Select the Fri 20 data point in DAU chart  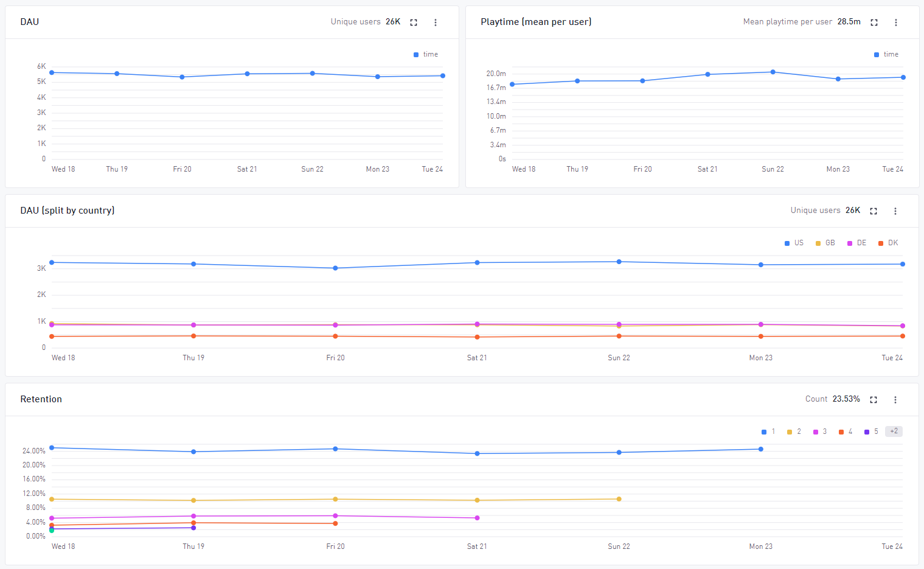[x=182, y=77]
